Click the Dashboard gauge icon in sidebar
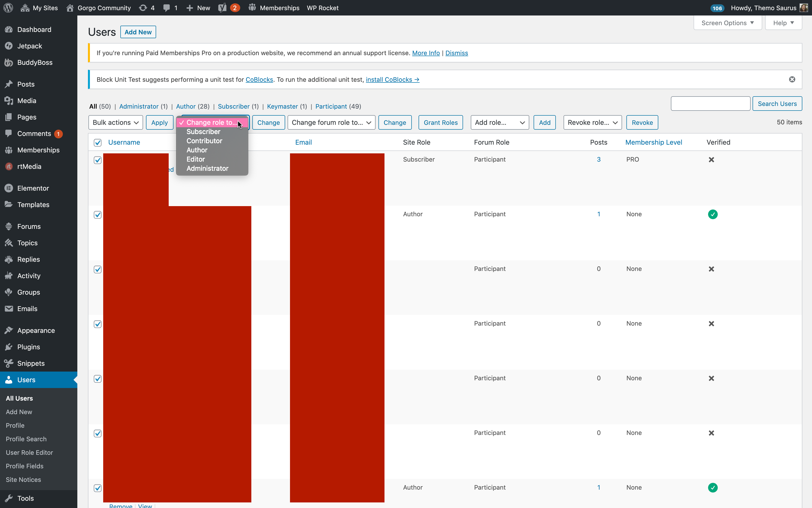Viewport: 812px width, 508px height. pos(9,30)
